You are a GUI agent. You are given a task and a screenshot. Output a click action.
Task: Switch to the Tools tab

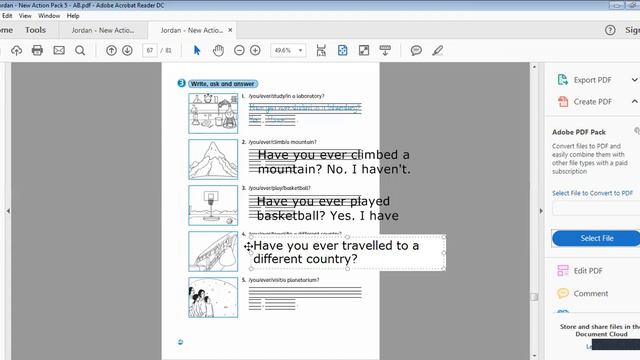[x=35, y=30]
